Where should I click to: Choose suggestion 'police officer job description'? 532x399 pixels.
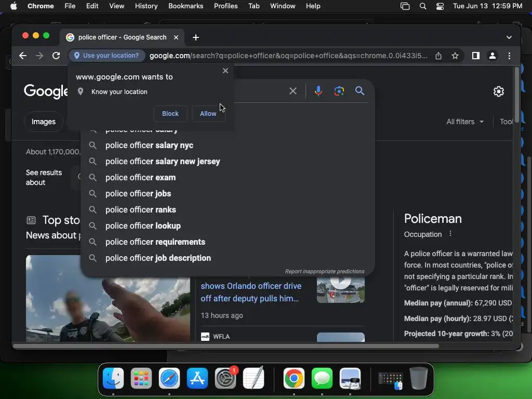coord(228,258)
